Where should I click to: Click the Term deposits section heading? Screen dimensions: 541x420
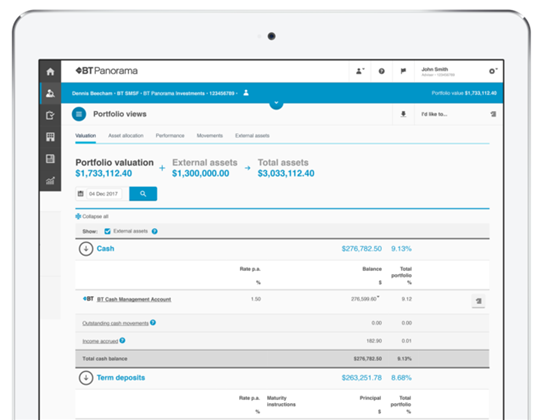pyautogui.click(x=121, y=378)
